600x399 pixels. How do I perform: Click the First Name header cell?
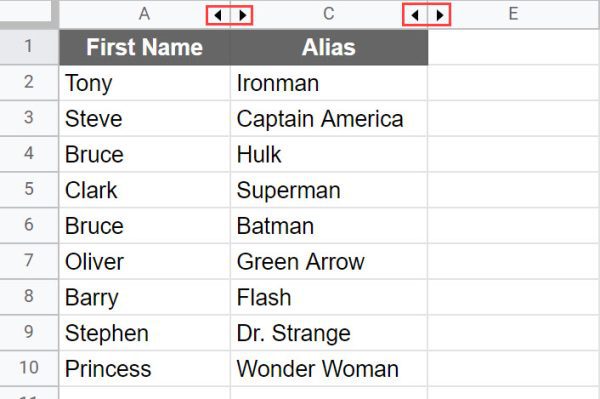click(145, 47)
